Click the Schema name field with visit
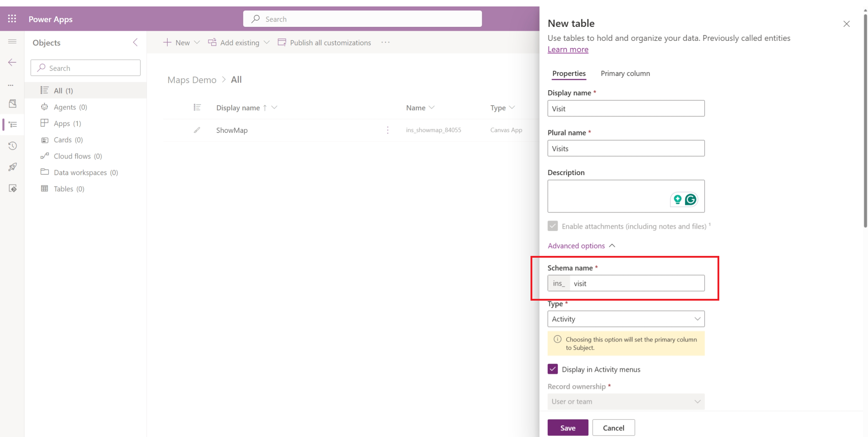868x437 pixels. [637, 283]
